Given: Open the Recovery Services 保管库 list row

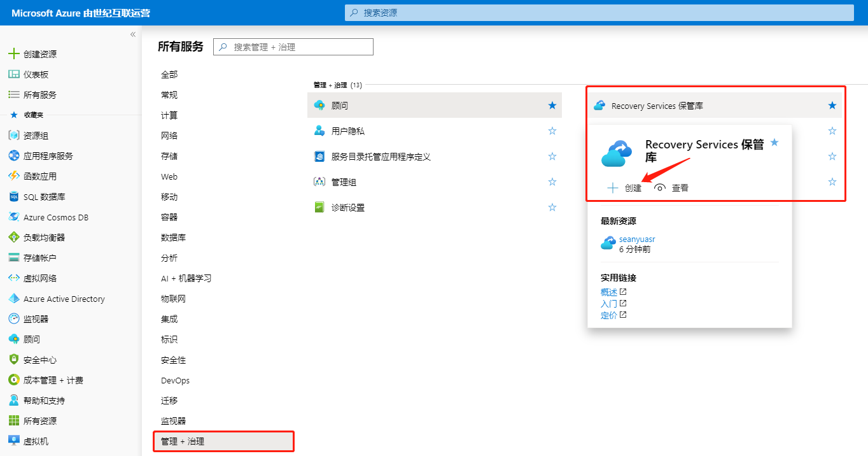Looking at the screenshot, I should (x=715, y=105).
